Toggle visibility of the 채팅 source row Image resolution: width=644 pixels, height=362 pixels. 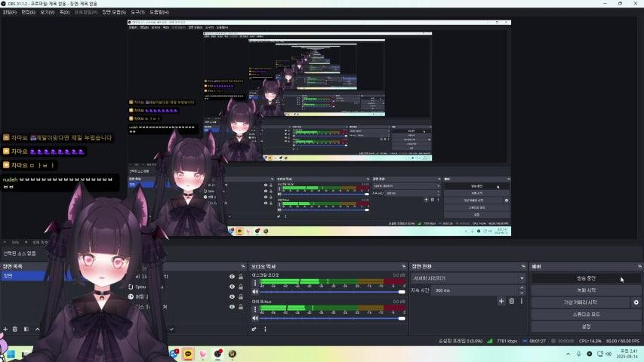[x=232, y=296]
